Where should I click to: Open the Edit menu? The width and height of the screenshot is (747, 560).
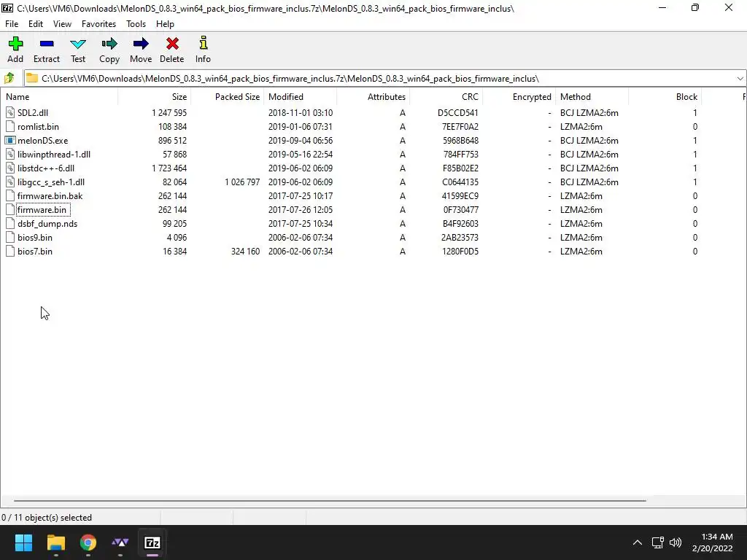tap(36, 24)
